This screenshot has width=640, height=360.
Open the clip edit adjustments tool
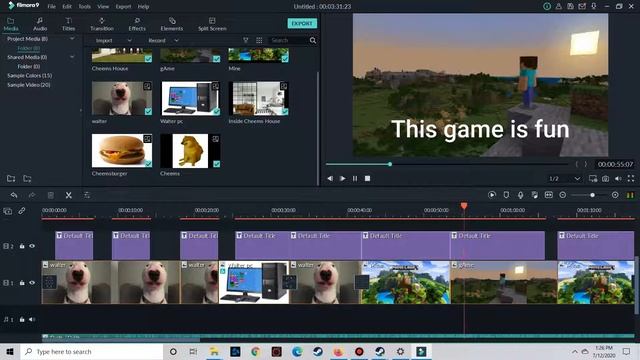coord(87,195)
